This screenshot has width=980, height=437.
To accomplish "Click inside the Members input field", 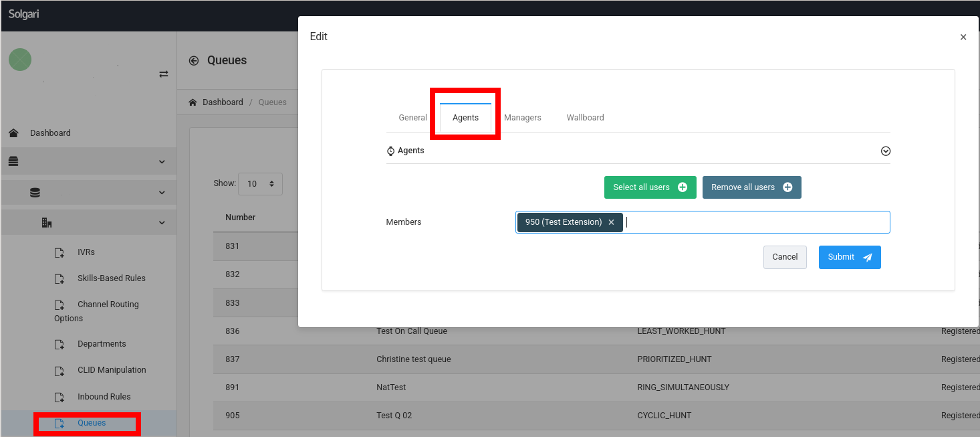I will tap(755, 222).
